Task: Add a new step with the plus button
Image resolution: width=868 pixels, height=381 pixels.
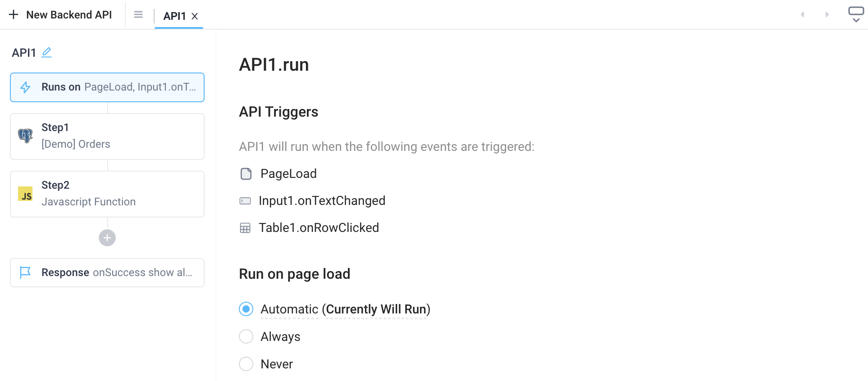Action: tap(107, 238)
